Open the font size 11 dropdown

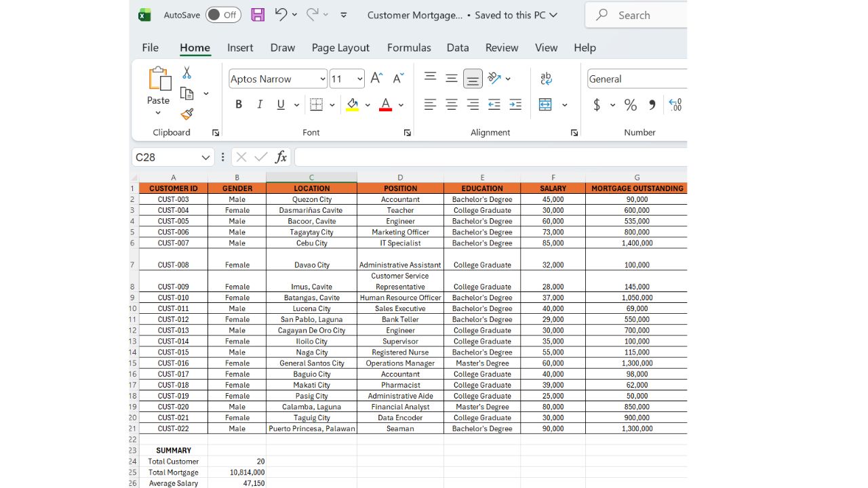point(359,79)
